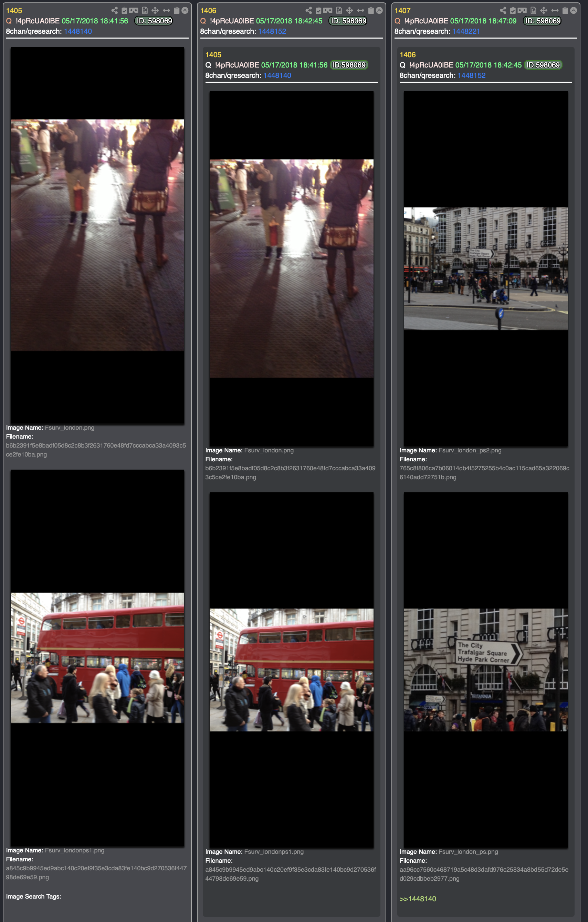Open 8chan link 1448152 in top post 1406
The width and height of the screenshot is (588, 922).
(272, 31)
